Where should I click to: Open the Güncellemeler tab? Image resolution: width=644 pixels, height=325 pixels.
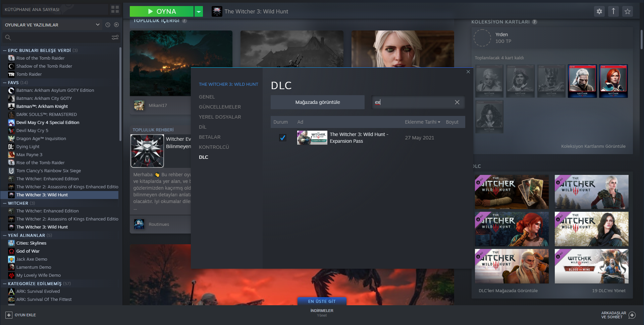coord(220,107)
